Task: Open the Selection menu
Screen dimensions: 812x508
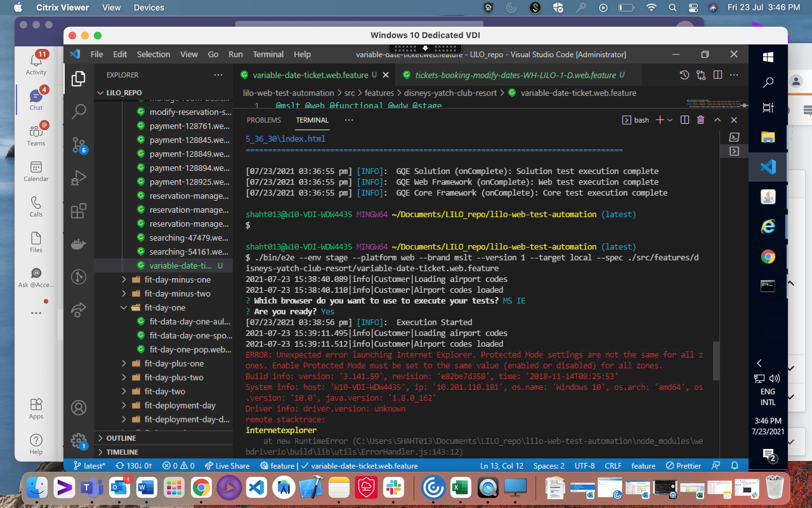Action: 153,54
